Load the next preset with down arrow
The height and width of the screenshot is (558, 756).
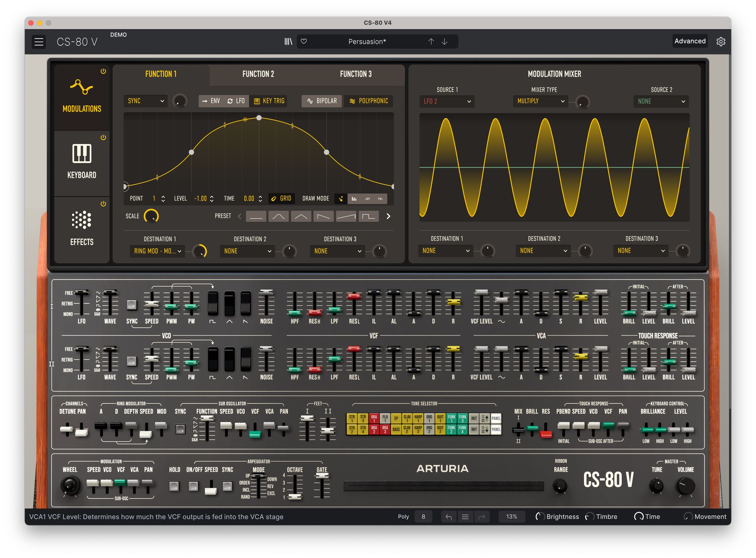[x=445, y=42]
